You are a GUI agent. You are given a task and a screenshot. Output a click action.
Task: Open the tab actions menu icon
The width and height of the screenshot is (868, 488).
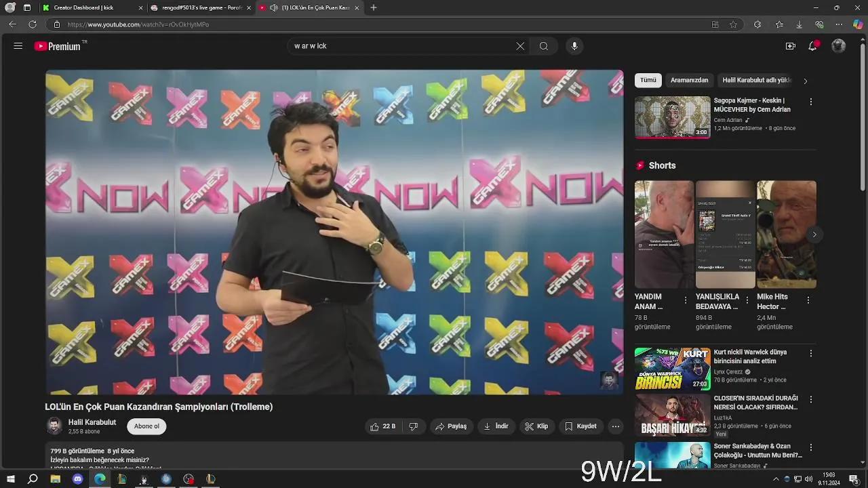tap(27, 7)
